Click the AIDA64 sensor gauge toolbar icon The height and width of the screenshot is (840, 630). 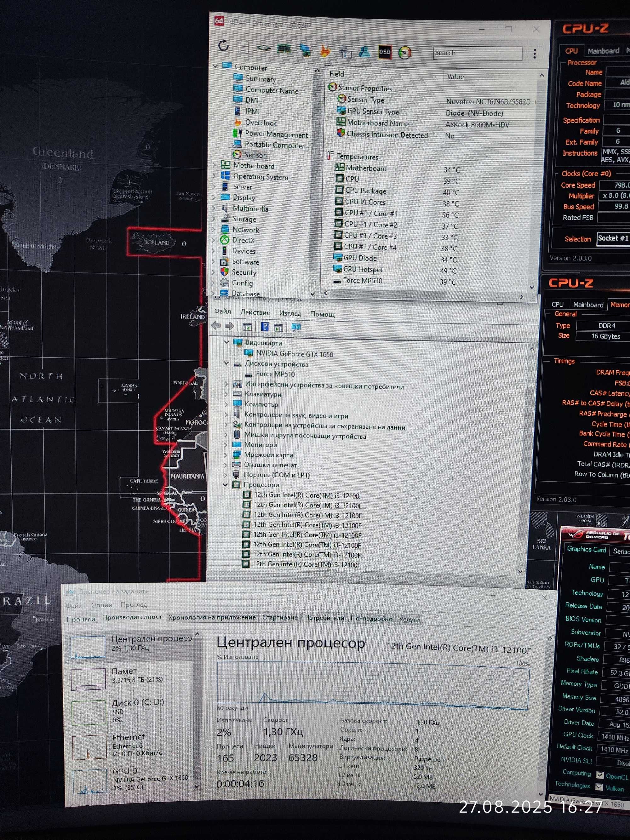pyautogui.click(x=404, y=52)
